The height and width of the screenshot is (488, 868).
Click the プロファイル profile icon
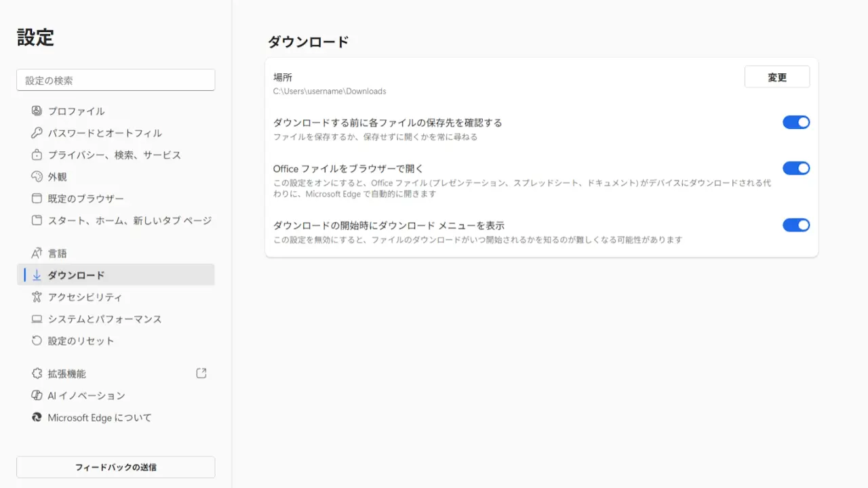point(37,111)
